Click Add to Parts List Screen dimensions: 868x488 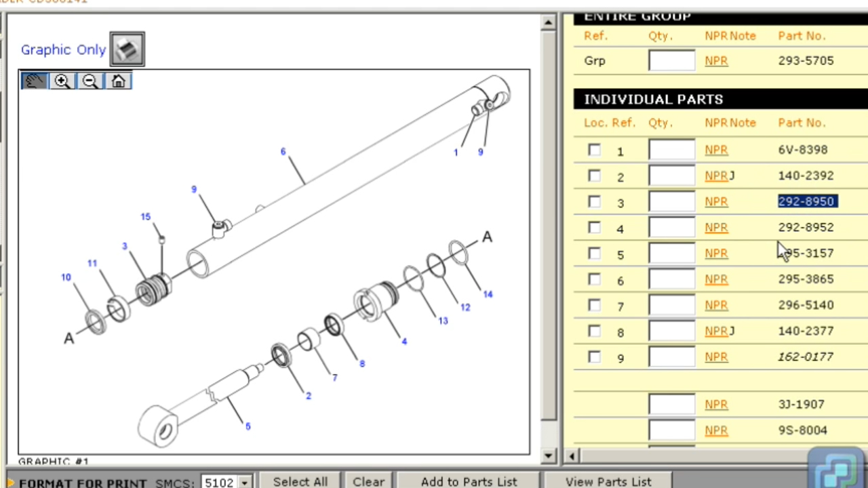tap(469, 481)
